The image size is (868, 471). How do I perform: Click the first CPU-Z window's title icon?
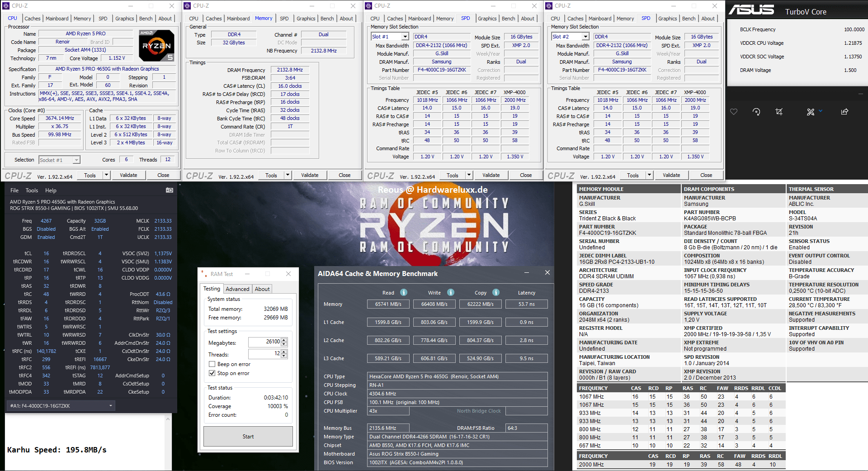coord(6,6)
